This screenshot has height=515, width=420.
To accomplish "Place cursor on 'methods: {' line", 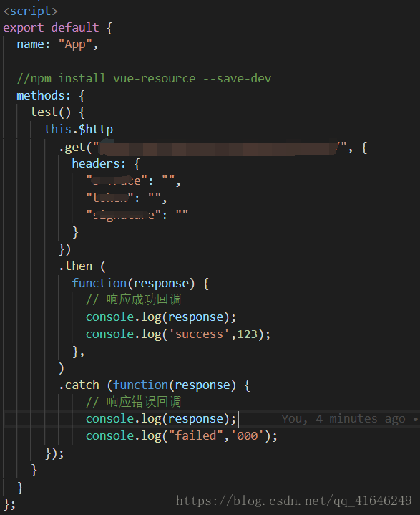I will [x=51, y=95].
